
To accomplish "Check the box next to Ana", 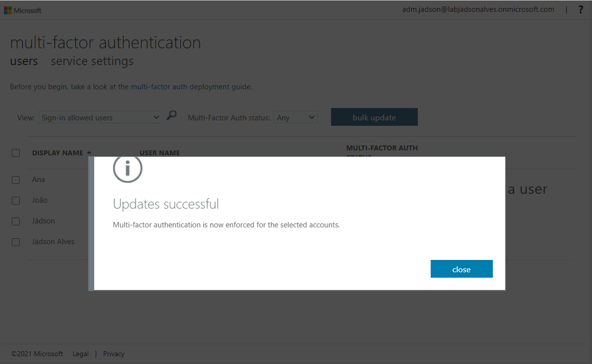I will [x=16, y=180].
